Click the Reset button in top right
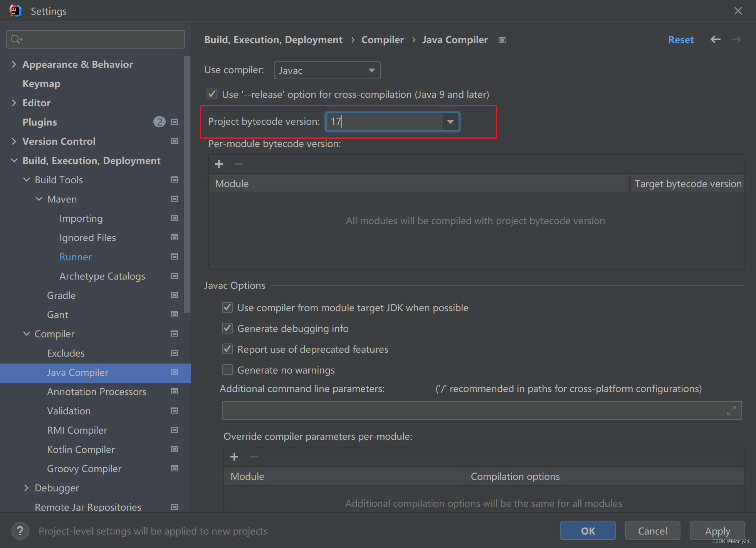Screen dimensions: 756x548 click(680, 40)
